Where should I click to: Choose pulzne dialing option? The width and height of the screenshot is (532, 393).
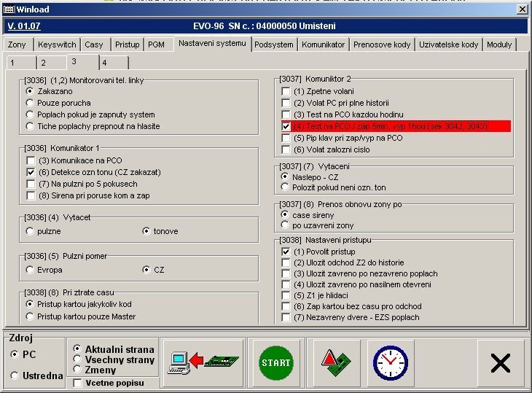30,231
